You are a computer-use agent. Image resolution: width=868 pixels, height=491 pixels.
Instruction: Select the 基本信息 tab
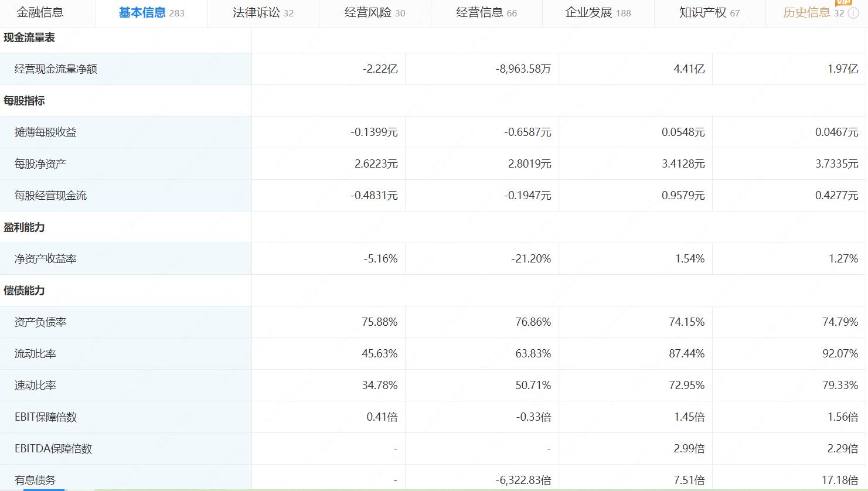[x=142, y=12]
